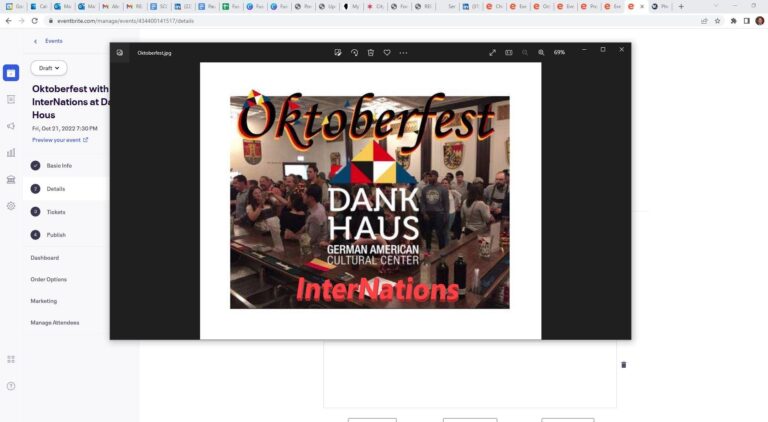Click the apps grid icon in left rail
Viewport: 768px width, 422px height.
11,359
